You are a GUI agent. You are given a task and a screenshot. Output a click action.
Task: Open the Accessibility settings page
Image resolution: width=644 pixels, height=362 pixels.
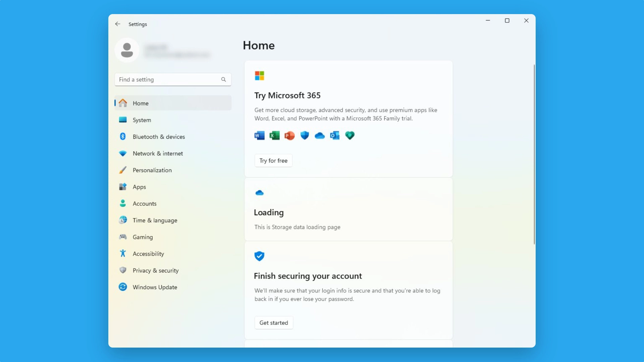(148, 254)
